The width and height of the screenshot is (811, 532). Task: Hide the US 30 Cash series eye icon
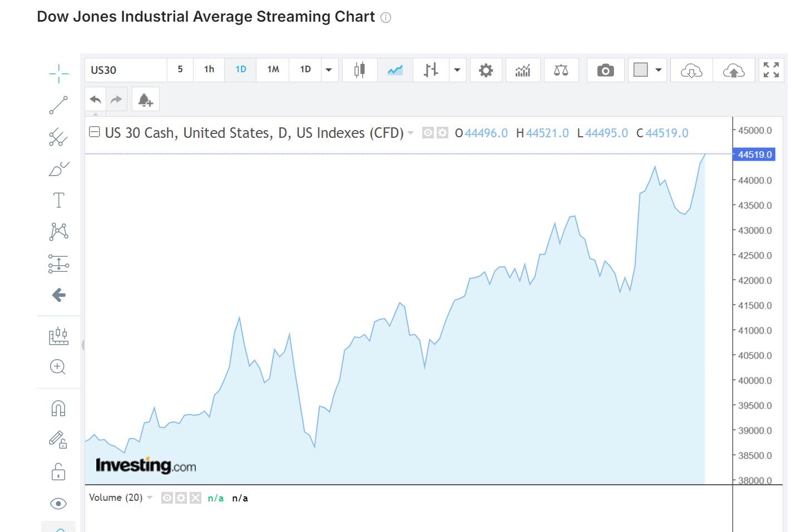pos(428,133)
